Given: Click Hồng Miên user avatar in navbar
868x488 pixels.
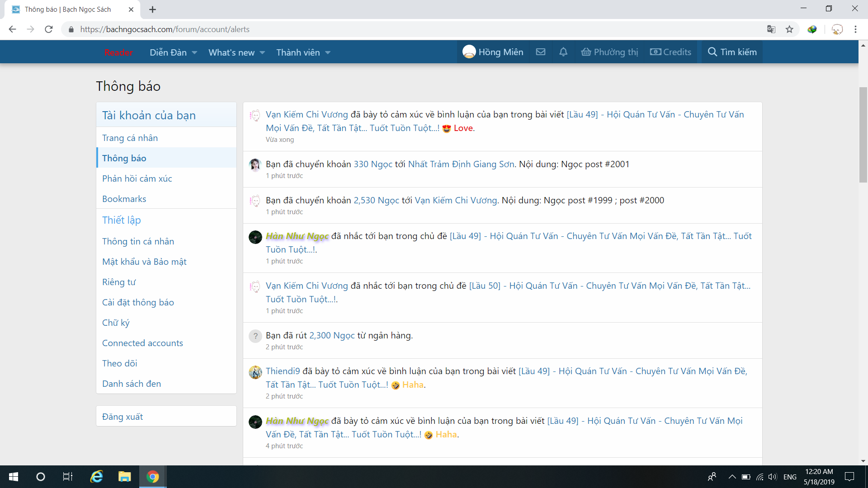Looking at the screenshot, I should point(469,52).
